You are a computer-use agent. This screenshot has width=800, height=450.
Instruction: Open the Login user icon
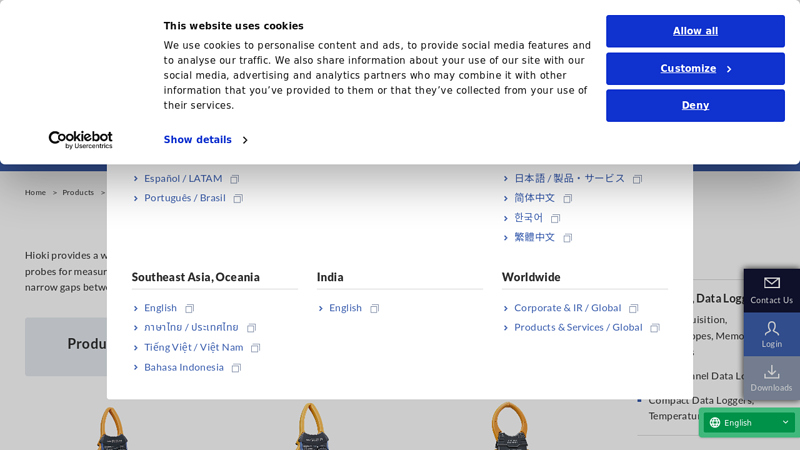[771, 328]
